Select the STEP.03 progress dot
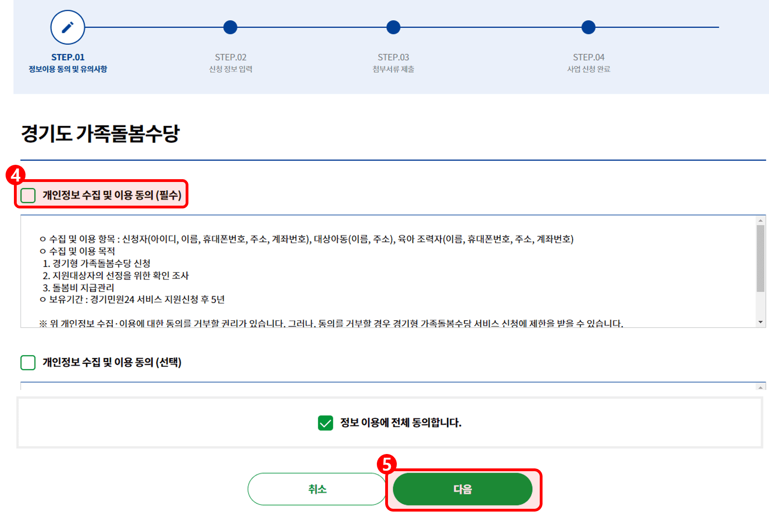 [393, 27]
